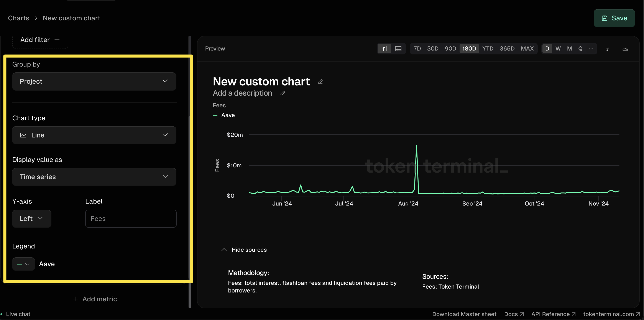Open the Chart type Line dropdown
Viewport: 644px width, 320px height.
(x=94, y=135)
